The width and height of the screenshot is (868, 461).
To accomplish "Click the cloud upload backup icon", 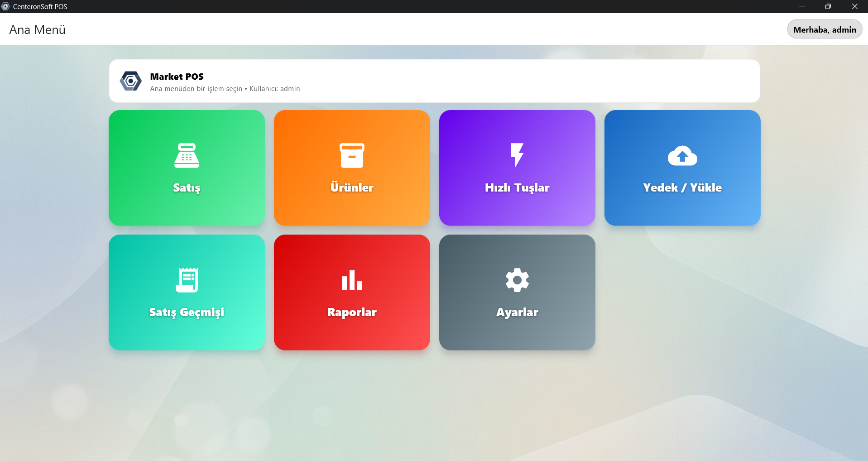I will (x=682, y=156).
